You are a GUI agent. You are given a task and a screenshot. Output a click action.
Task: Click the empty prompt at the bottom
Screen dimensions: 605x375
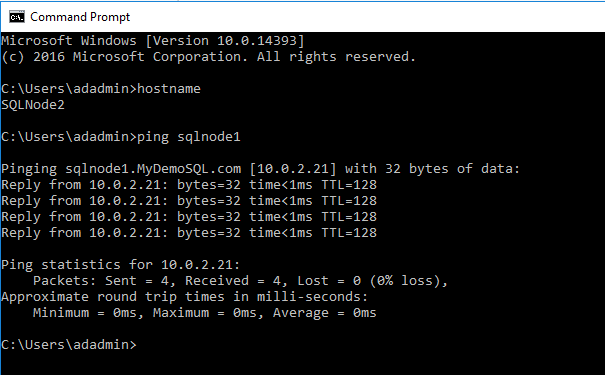tap(69, 345)
